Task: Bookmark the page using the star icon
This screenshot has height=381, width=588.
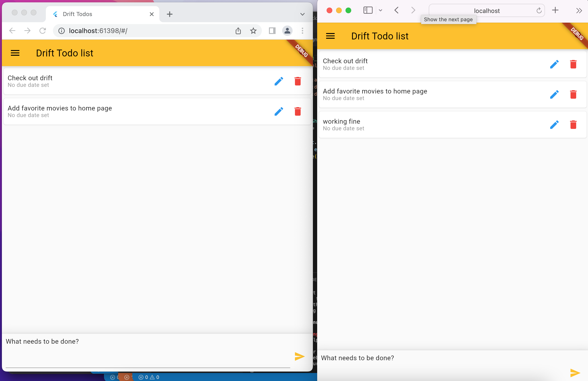Action: coord(253,31)
